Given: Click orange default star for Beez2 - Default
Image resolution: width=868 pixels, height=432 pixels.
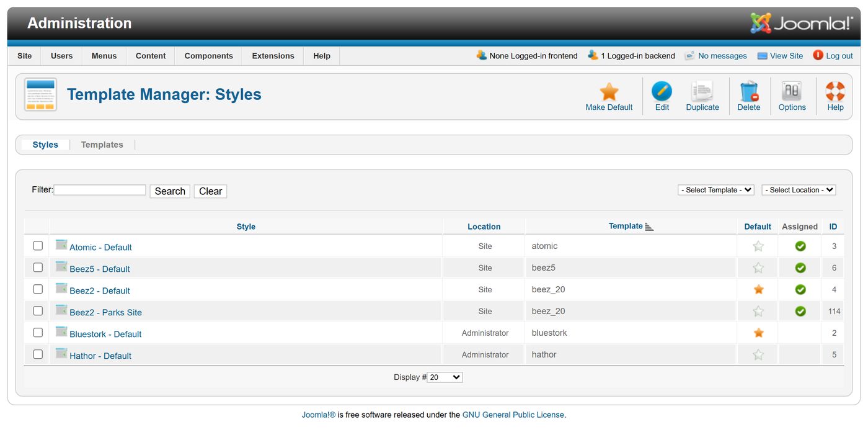Looking at the screenshot, I should (x=758, y=290).
